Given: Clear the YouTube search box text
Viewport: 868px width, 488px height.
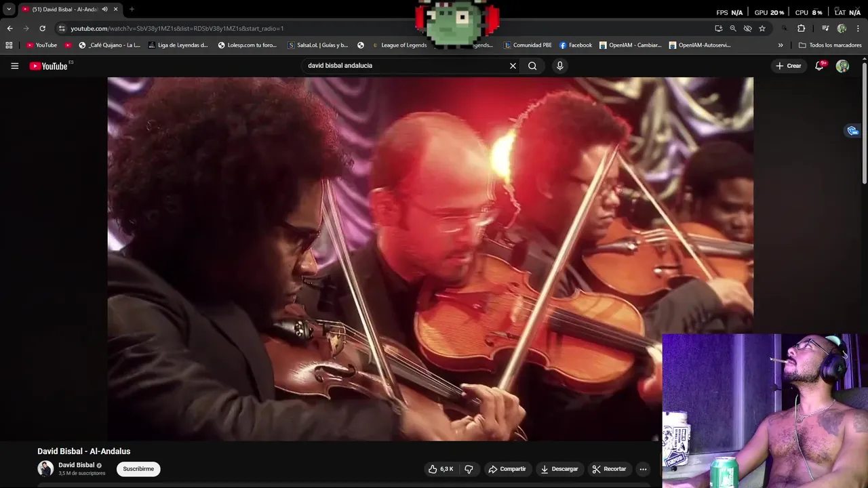Looking at the screenshot, I should (513, 66).
